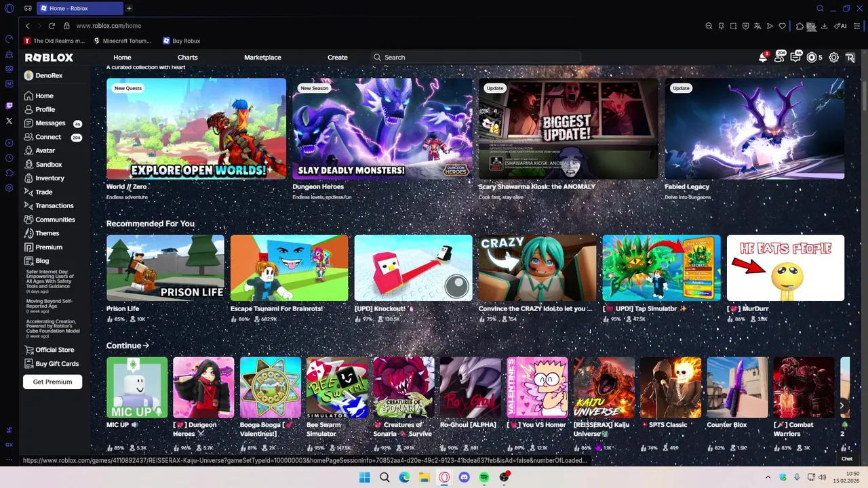Viewport: 868px width, 488px height.
Task: Open SPTS Classic in Continue
Action: coord(671,388)
